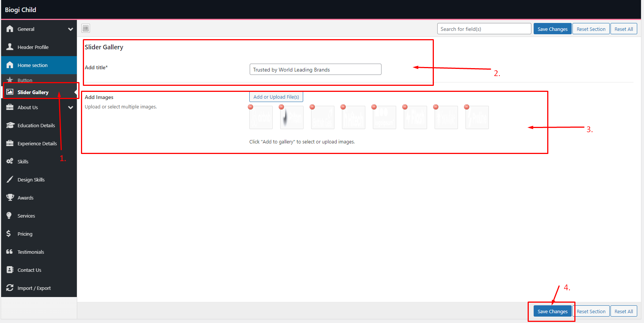Click the Education Details graduation cap icon
This screenshot has height=323, width=644.
click(x=10, y=125)
